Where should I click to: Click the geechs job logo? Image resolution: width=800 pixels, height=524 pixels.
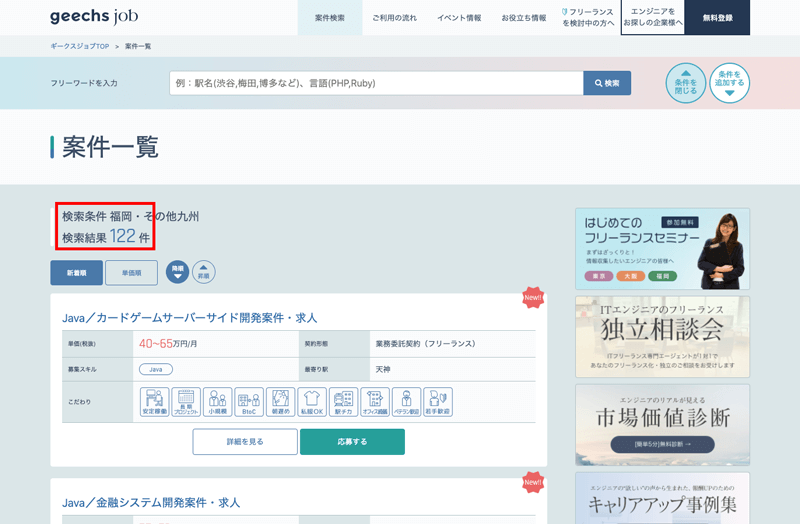click(94, 17)
